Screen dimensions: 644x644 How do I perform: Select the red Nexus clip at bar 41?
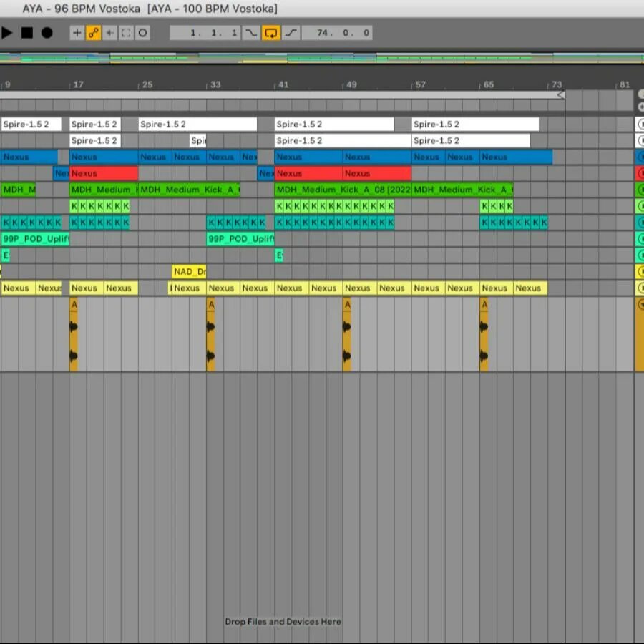click(x=308, y=173)
